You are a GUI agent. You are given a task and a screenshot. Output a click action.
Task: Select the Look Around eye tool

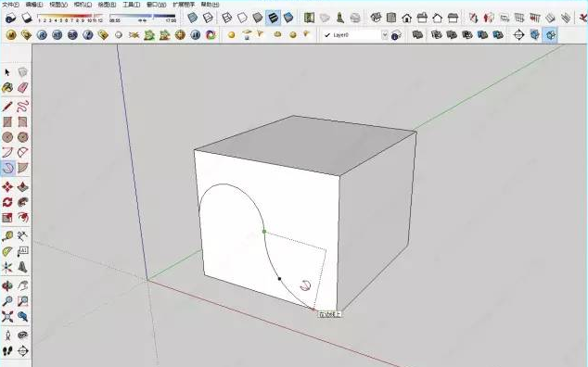22,335
